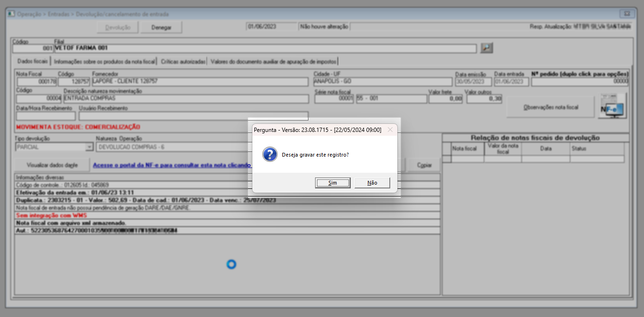Select the 'Sem integração com WMS' line
This screenshot has height=317, width=644.
227,215
